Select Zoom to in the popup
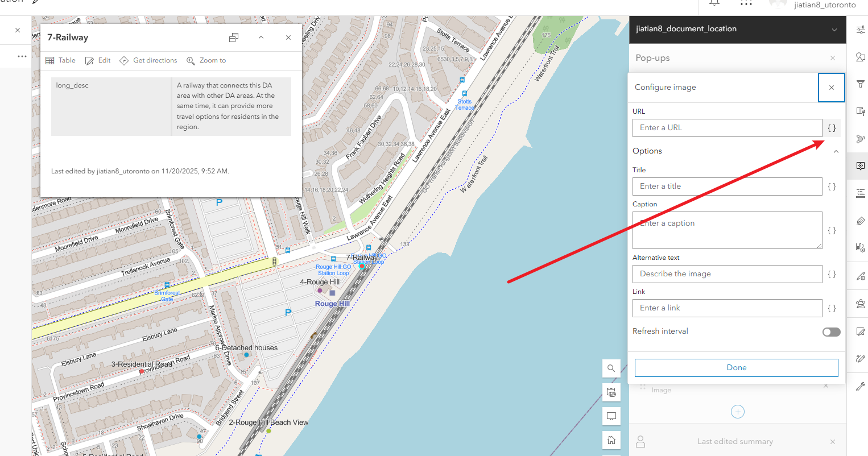Viewport: 868px width, 456px height. coord(206,60)
